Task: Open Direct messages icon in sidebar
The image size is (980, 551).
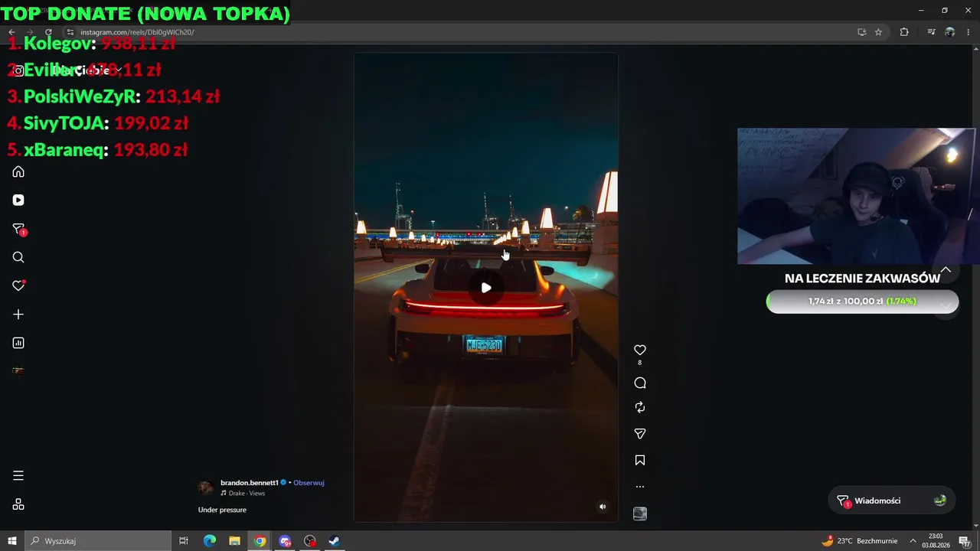Action: click(x=19, y=229)
